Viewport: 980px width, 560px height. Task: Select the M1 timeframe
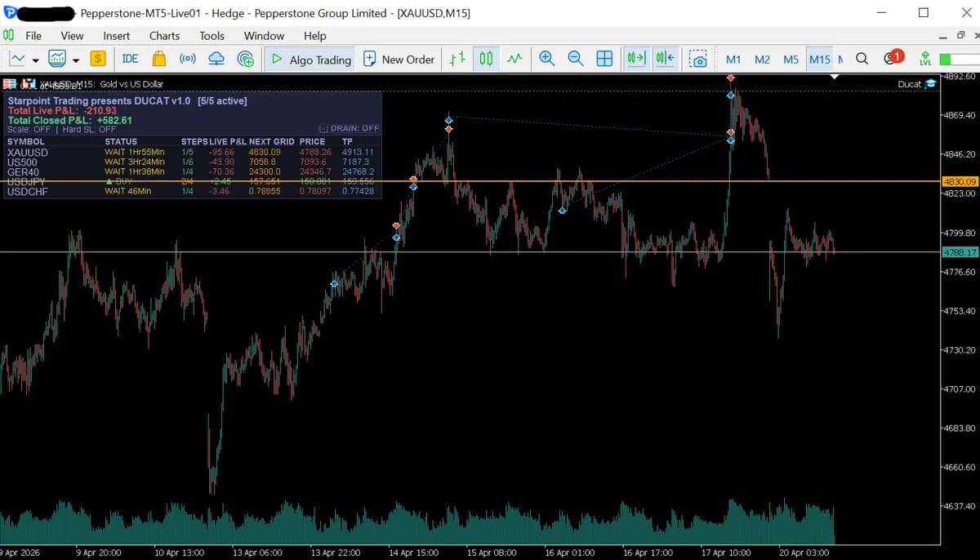click(x=733, y=59)
